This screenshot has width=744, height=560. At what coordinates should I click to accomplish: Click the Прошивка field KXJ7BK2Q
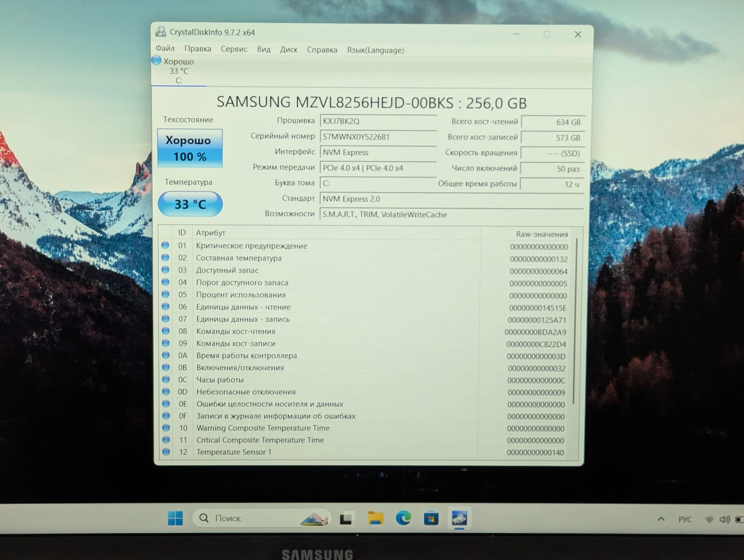378,121
